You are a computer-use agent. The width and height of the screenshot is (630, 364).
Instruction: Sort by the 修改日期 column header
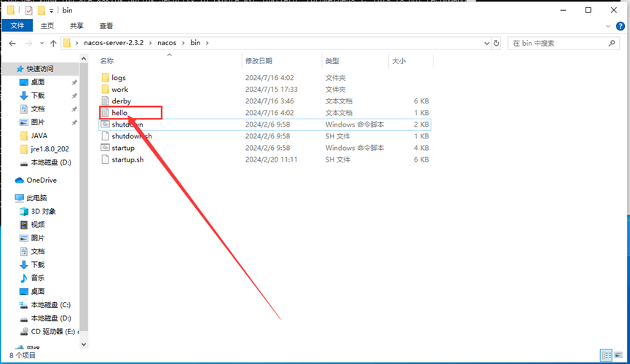(x=259, y=61)
